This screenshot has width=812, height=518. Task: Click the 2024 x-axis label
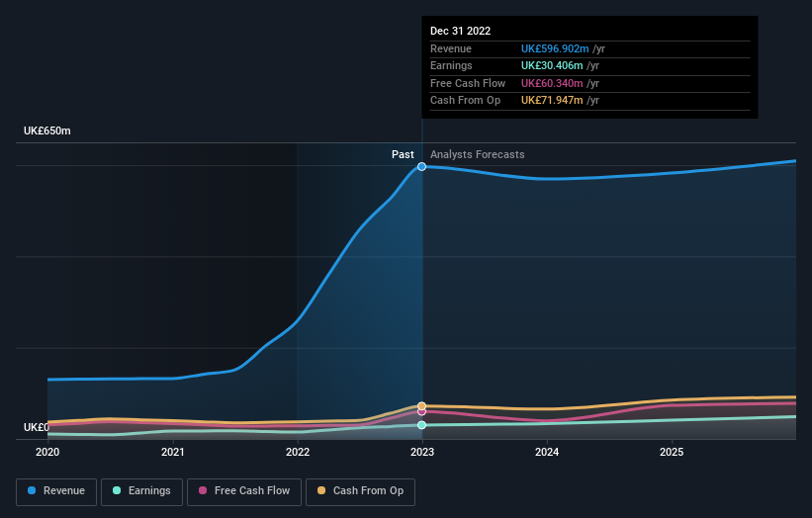tap(547, 453)
